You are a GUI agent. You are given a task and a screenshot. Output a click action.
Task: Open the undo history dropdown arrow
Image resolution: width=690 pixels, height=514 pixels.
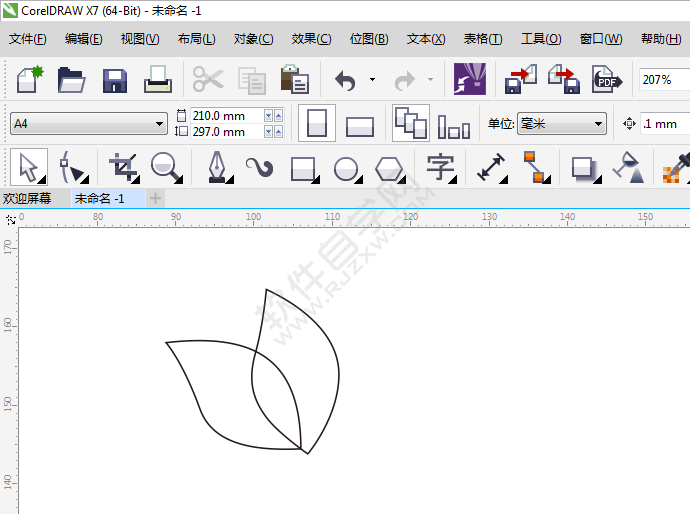point(372,79)
